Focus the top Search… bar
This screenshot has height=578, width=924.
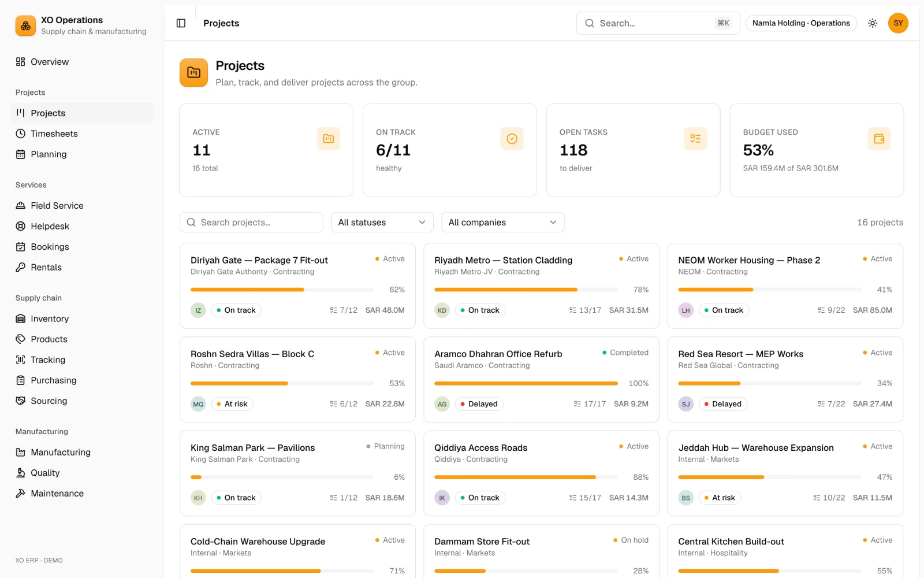(x=658, y=23)
